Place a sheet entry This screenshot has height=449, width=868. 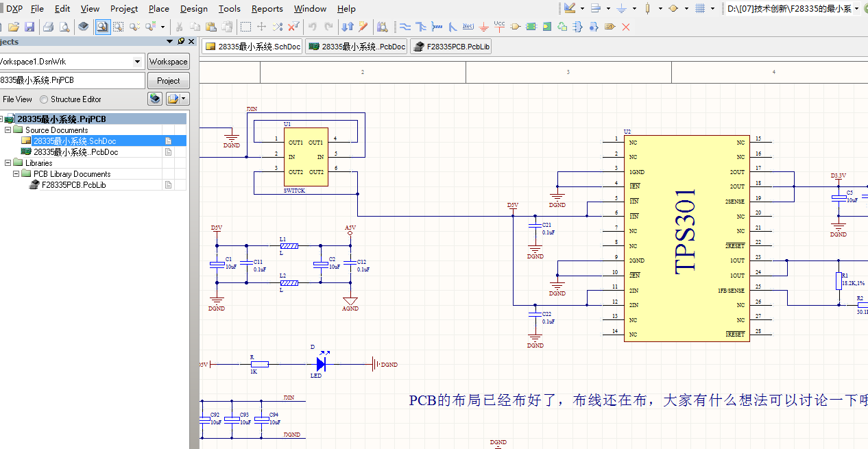click(547, 27)
